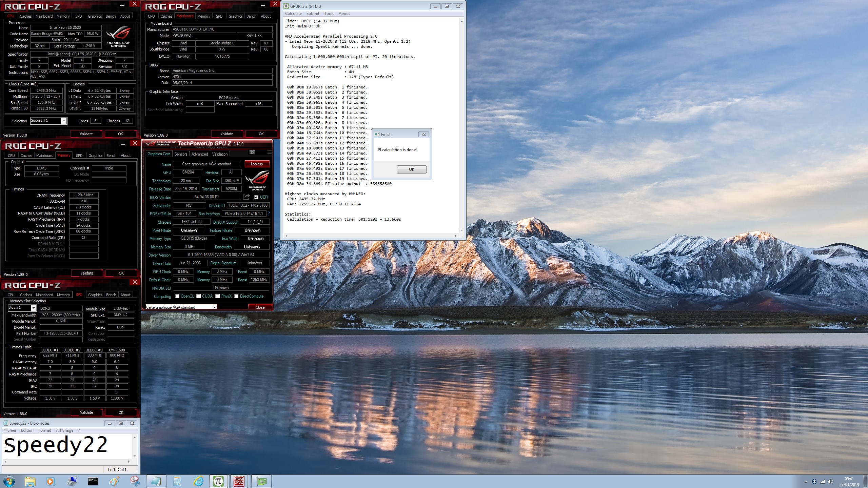868x488 pixels.
Task: Switch to the Advanced tab in GPU-Z
Action: [200, 154]
